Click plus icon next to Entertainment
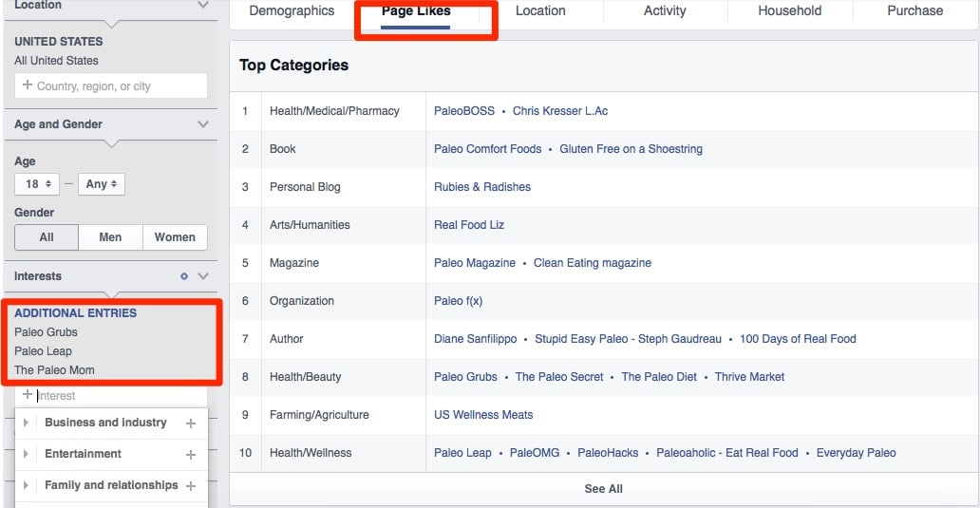 point(191,455)
